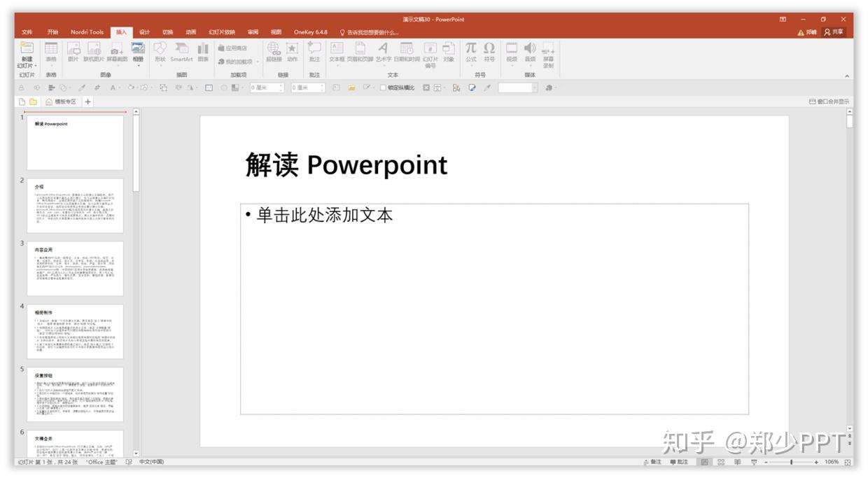Viewport: 868px width, 478px height.
Task: Switch to the 设计 (Design) tab
Action: tap(144, 32)
